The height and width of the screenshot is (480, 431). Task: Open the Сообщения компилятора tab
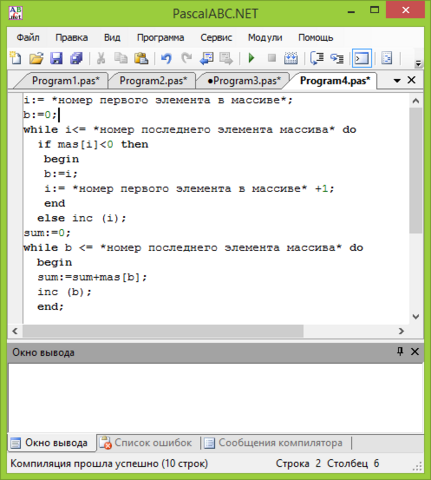[x=276, y=443]
